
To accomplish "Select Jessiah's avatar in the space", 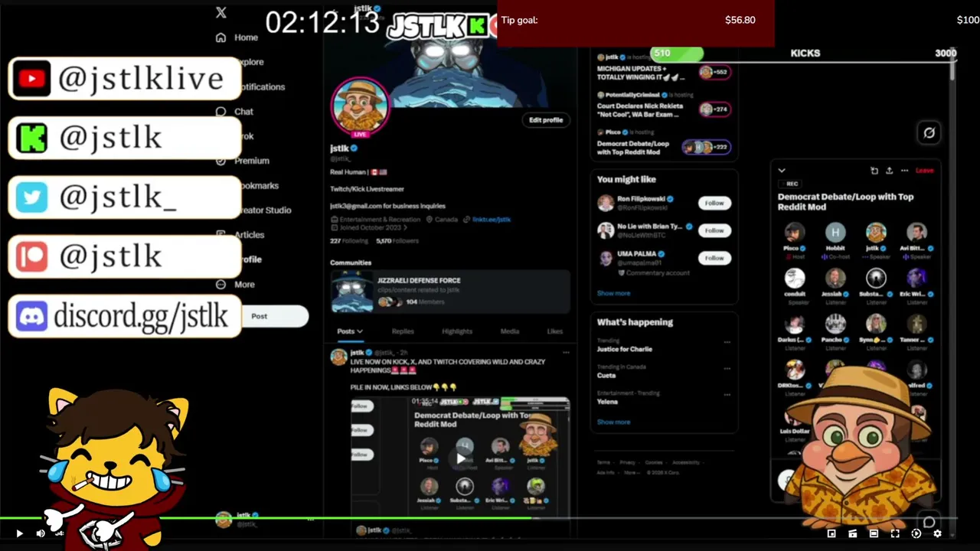I will click(x=835, y=278).
